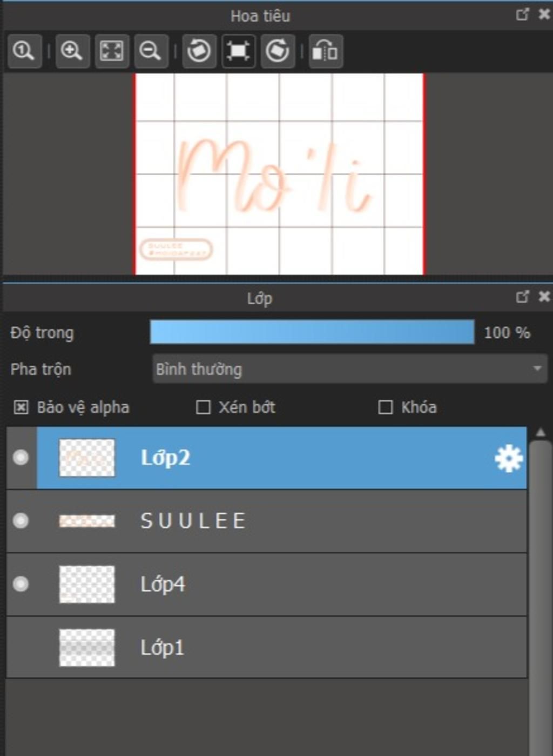Flip canvas horizontally icon

coord(325,51)
